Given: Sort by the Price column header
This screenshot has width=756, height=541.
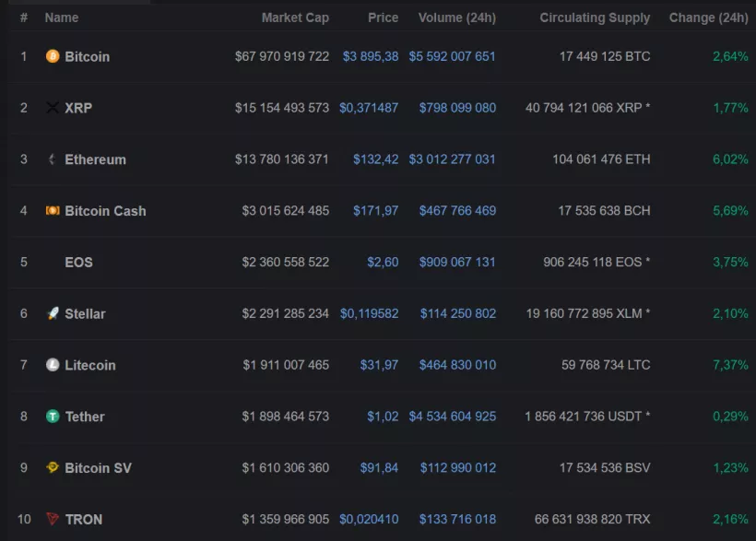Looking at the screenshot, I should point(384,18).
